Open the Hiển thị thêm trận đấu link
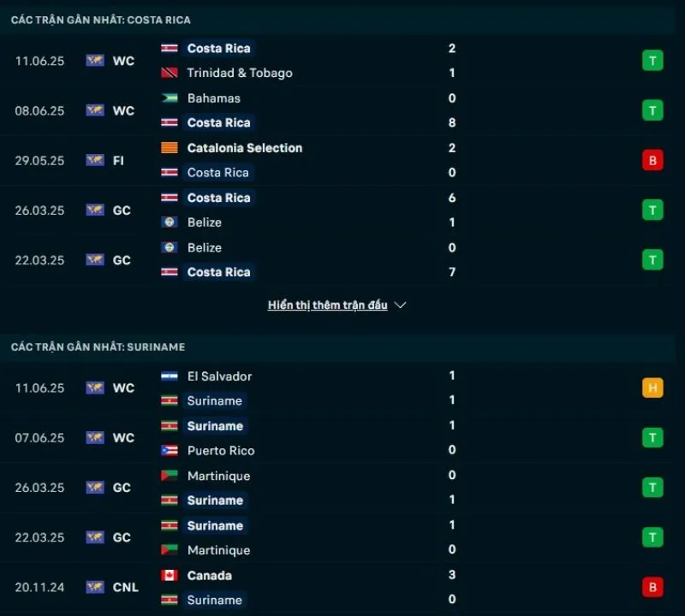This screenshot has width=685, height=616. point(328,305)
